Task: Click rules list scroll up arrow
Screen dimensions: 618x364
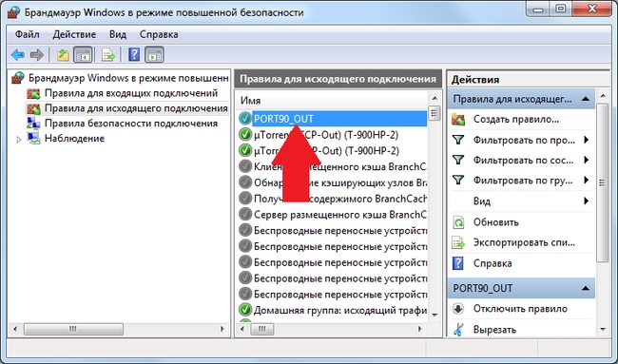Action: [435, 98]
